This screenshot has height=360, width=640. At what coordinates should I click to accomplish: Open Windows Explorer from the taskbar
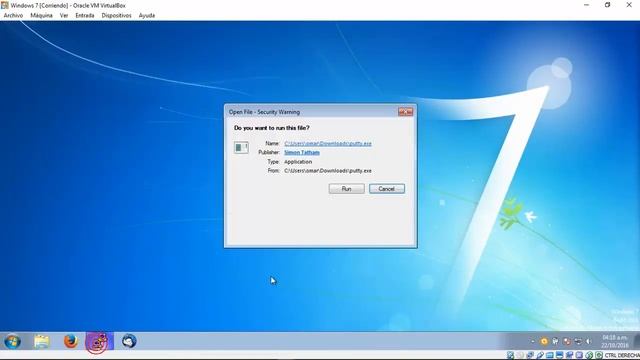point(42,341)
